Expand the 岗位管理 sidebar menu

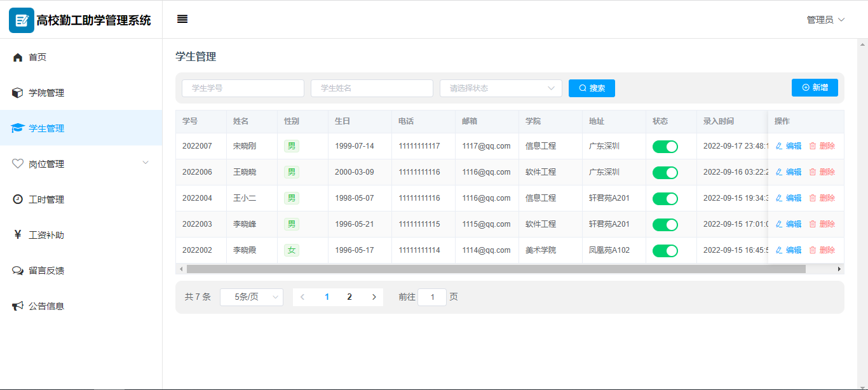click(81, 164)
